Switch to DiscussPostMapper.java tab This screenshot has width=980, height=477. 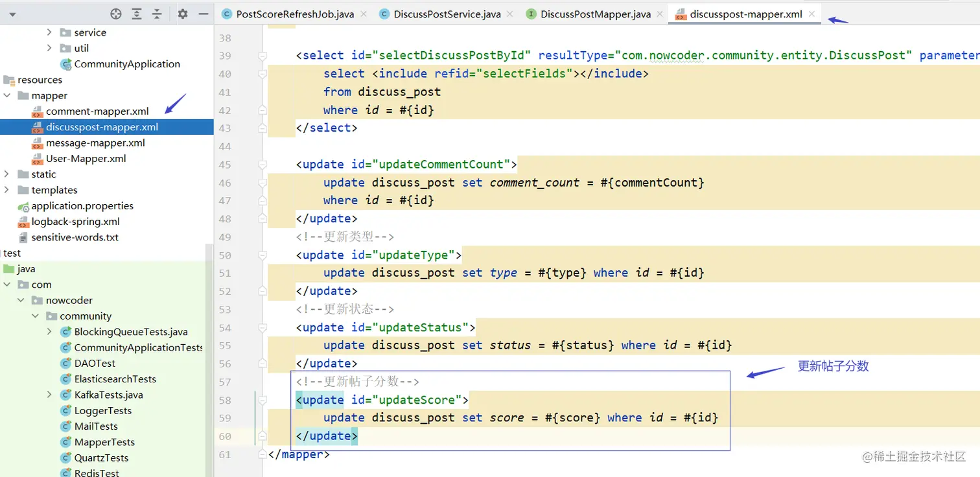596,14
